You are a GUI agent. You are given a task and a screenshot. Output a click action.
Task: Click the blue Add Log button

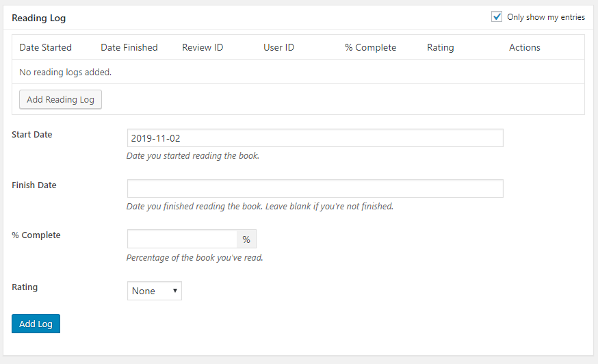(x=36, y=324)
